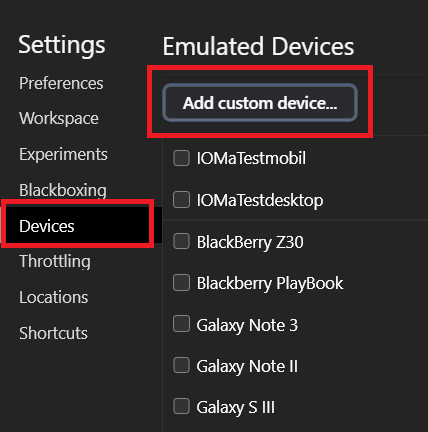This screenshot has height=432, width=428.
Task: Open the Preferences settings section
Action: [x=61, y=83]
